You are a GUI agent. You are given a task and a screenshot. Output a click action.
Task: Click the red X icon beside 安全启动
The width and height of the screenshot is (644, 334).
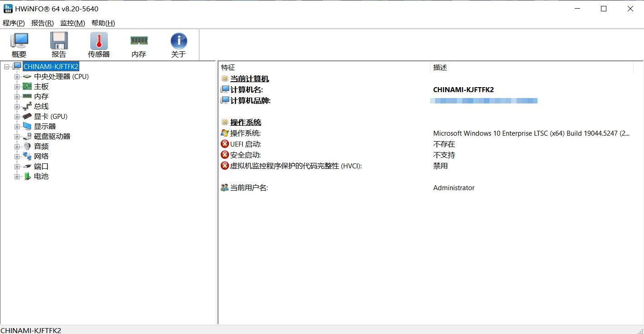(x=225, y=155)
